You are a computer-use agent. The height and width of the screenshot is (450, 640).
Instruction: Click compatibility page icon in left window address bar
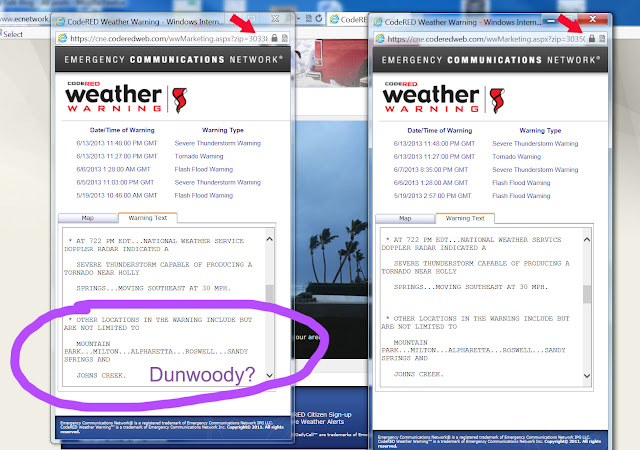tap(284, 38)
